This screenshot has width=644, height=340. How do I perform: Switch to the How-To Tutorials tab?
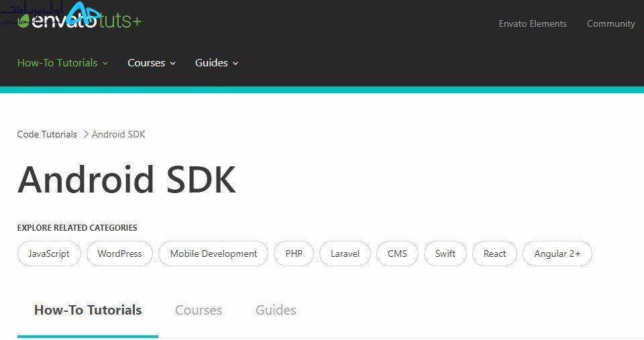(88, 310)
